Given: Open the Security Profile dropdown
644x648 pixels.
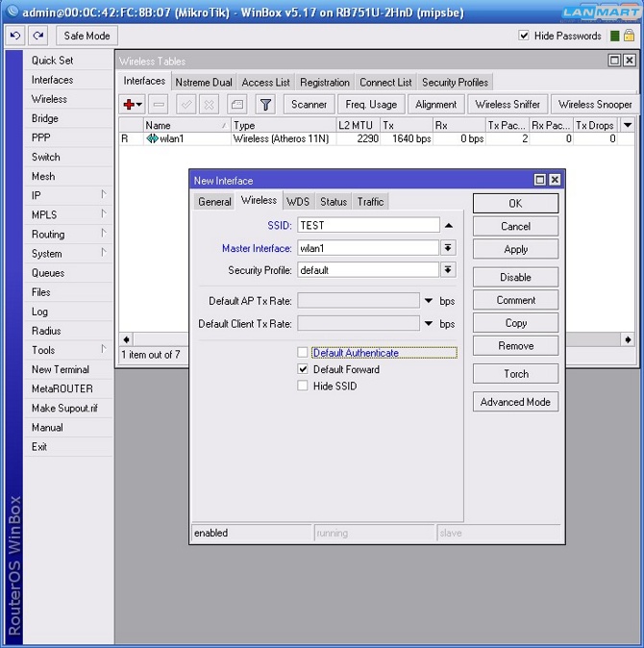Looking at the screenshot, I should pos(448,270).
